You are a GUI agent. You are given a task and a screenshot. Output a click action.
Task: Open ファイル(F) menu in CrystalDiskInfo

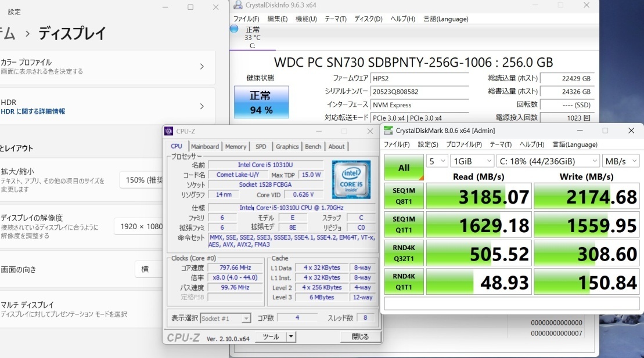pyautogui.click(x=246, y=19)
